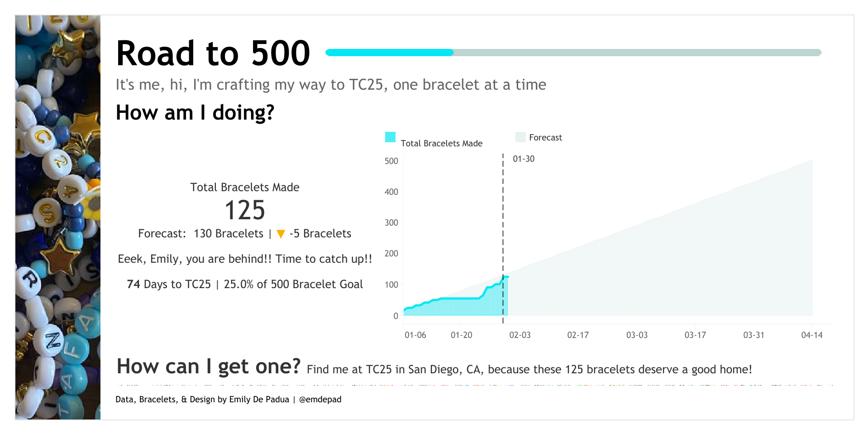The image size is (868, 434).
Task: Click the 74 Days to TC25 text
Action: [169, 285]
